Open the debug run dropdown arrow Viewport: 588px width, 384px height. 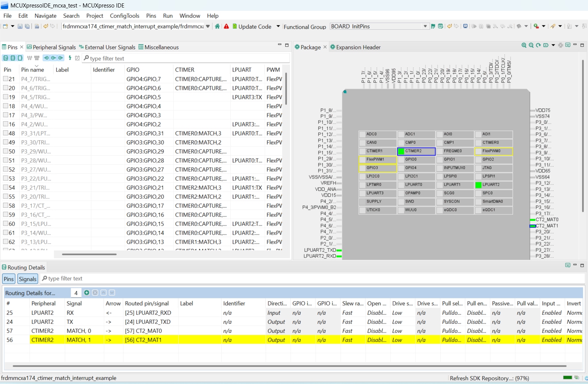[x=544, y=26]
